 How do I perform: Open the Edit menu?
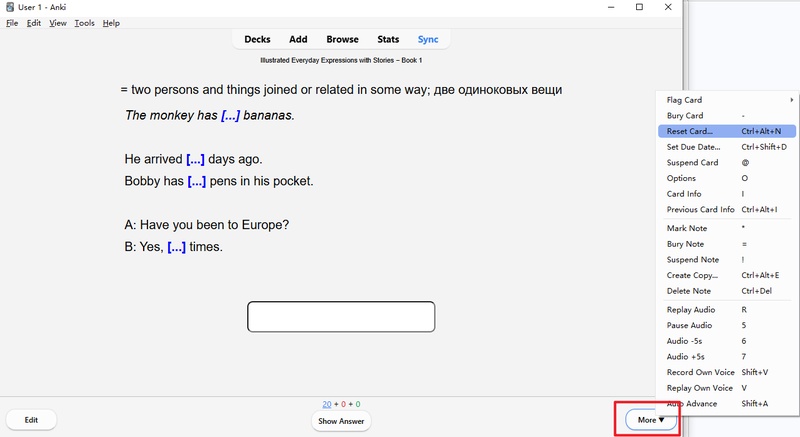click(34, 23)
